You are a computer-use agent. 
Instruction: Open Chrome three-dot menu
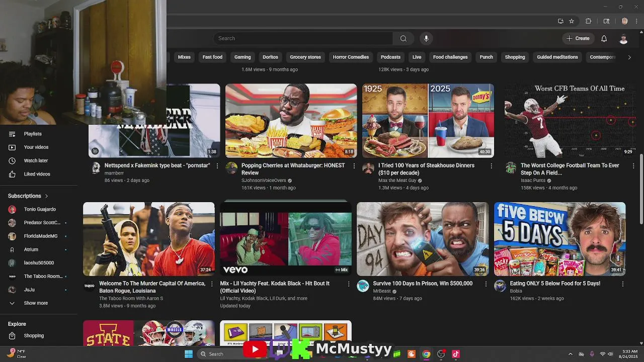[x=636, y=21]
